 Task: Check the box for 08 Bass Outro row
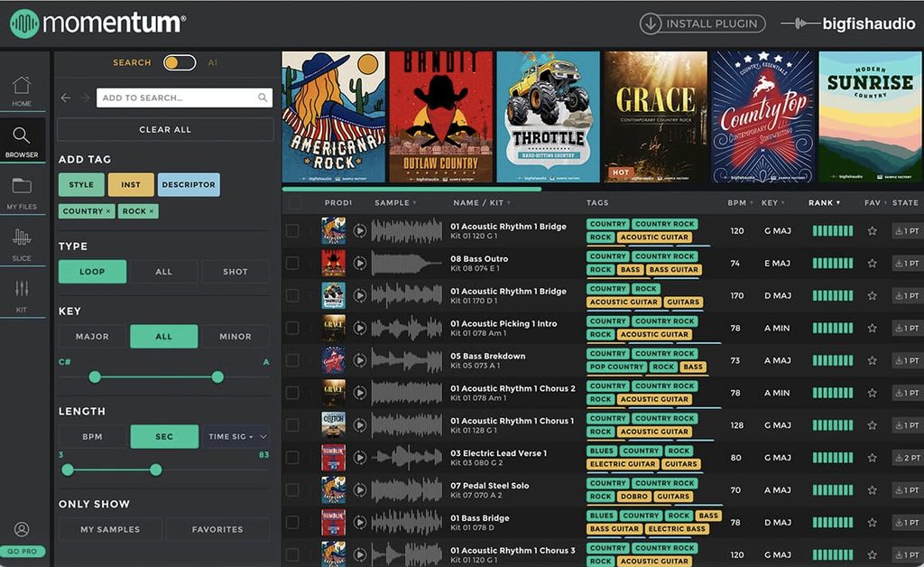click(292, 264)
